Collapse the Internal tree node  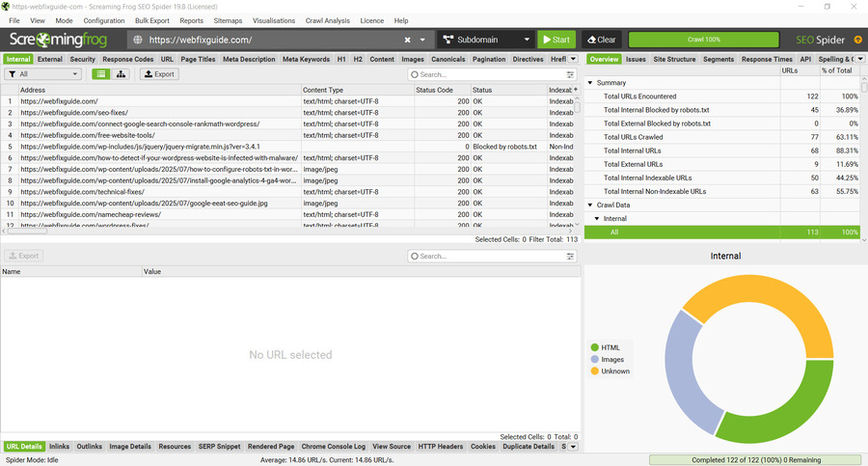(597, 218)
